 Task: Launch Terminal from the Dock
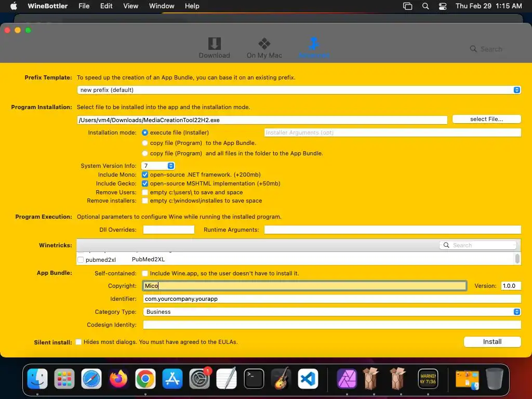(254, 379)
